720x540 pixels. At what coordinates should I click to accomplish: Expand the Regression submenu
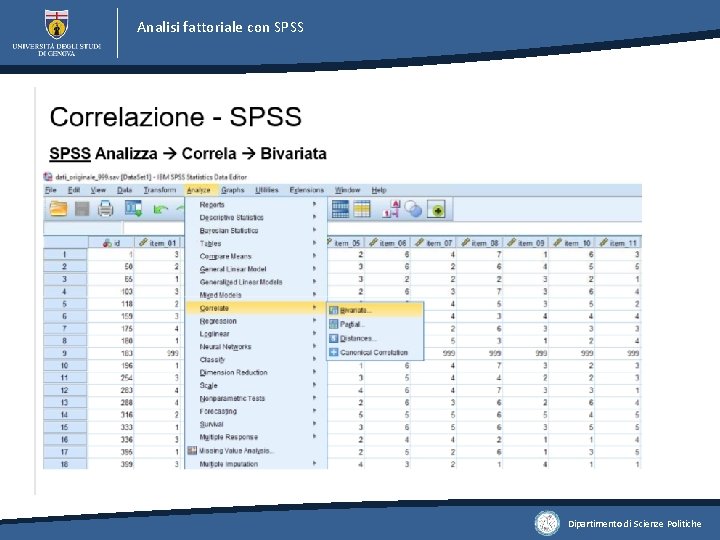click(x=256, y=321)
